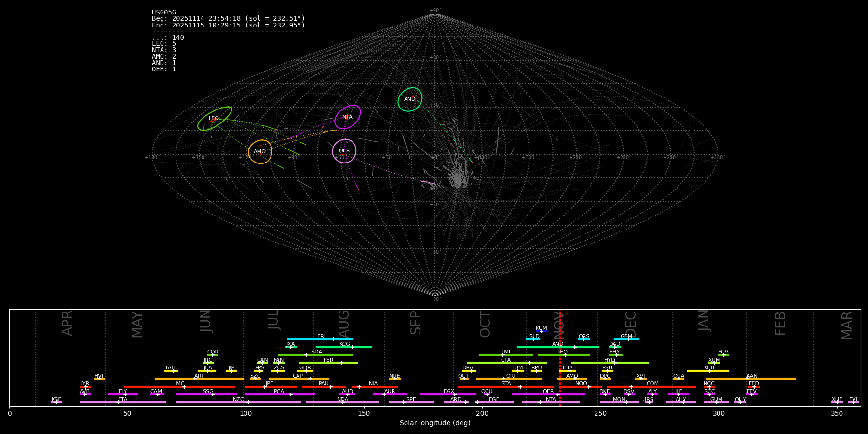Click the 'NTA: 3' legend entry
The image size is (868, 434).
tap(164, 50)
